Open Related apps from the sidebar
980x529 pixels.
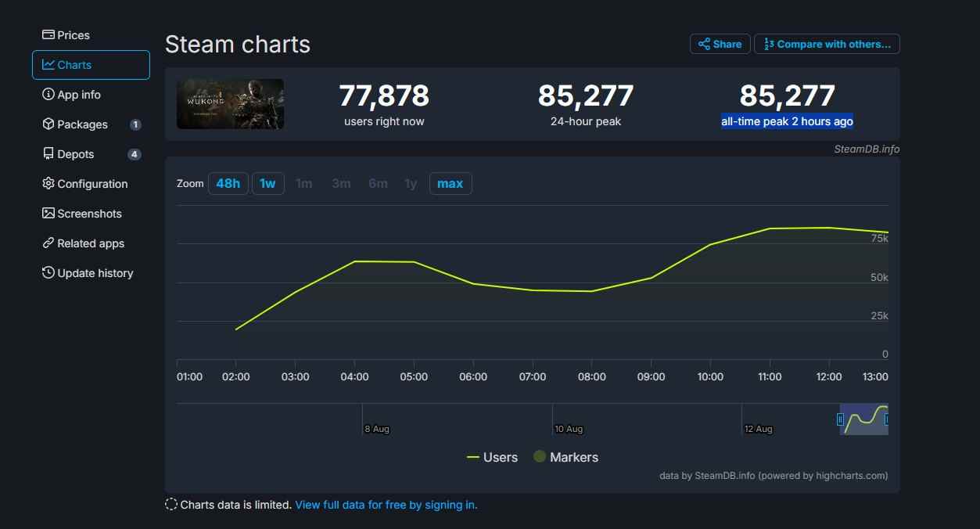tap(90, 243)
